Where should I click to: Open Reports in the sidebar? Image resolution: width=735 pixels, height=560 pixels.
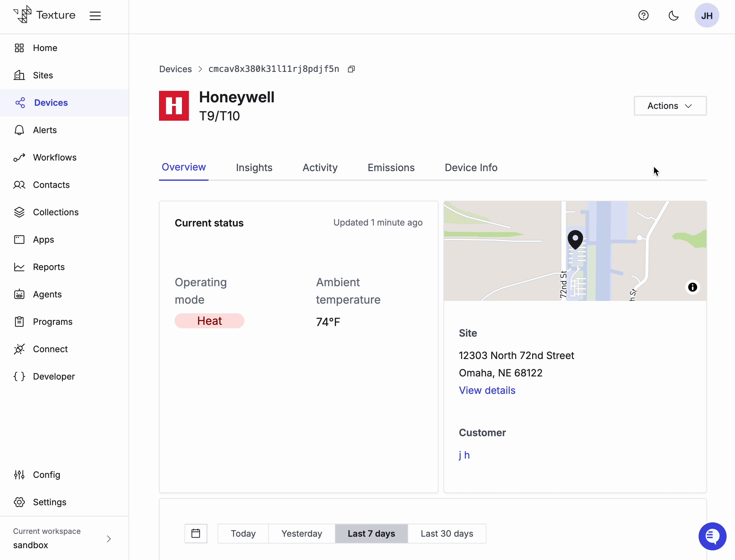coord(64,267)
